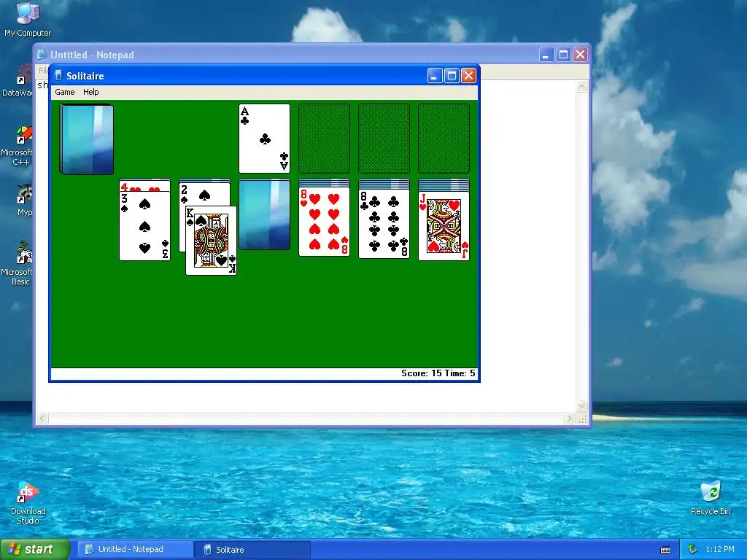The image size is (747, 560).
Task: Select the Recycle Bin desktop icon
Action: pyautogui.click(x=711, y=498)
